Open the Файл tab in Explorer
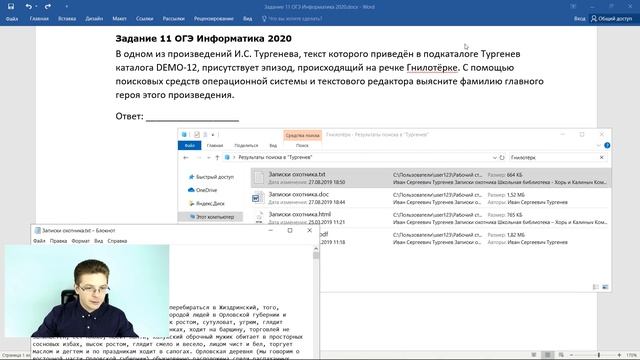Image resolution: width=640 pixels, height=360 pixels. pyautogui.click(x=189, y=145)
